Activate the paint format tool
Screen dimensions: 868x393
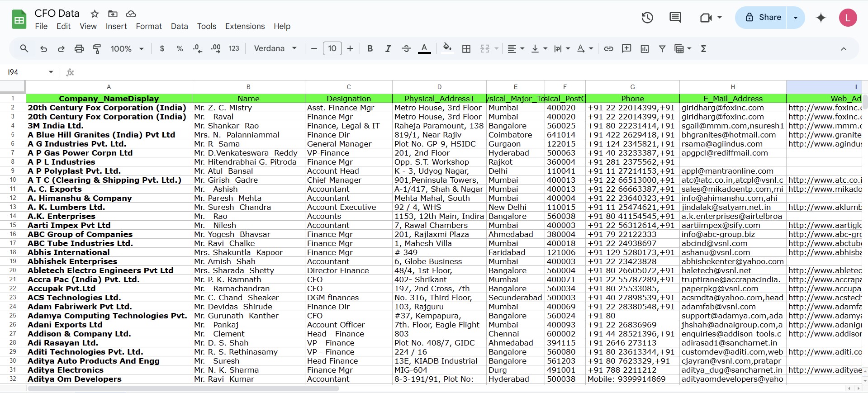97,48
